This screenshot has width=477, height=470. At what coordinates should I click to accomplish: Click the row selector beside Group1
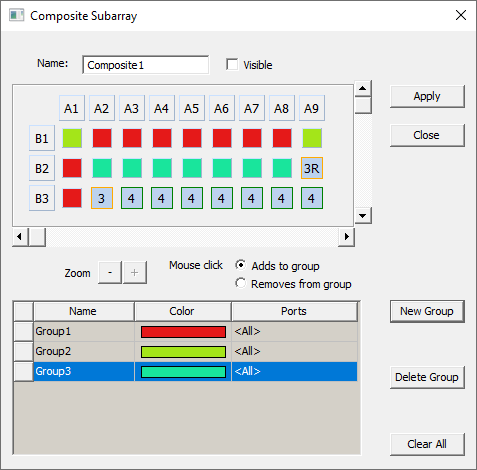24,332
